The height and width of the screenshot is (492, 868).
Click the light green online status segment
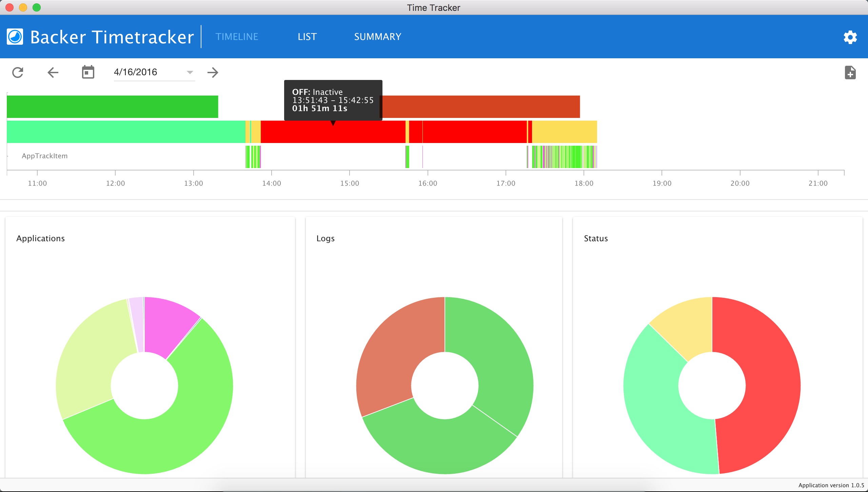(x=125, y=132)
